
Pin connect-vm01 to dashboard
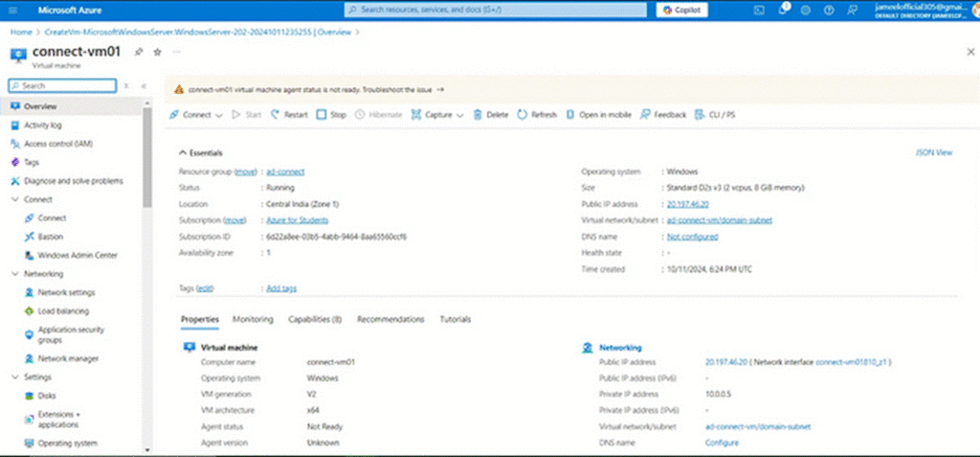139,52
